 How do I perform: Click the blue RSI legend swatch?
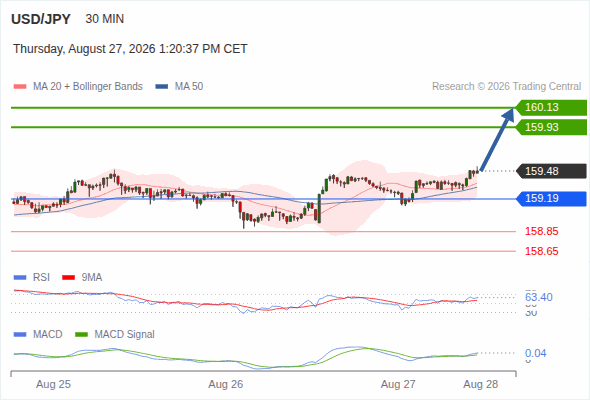point(20,278)
